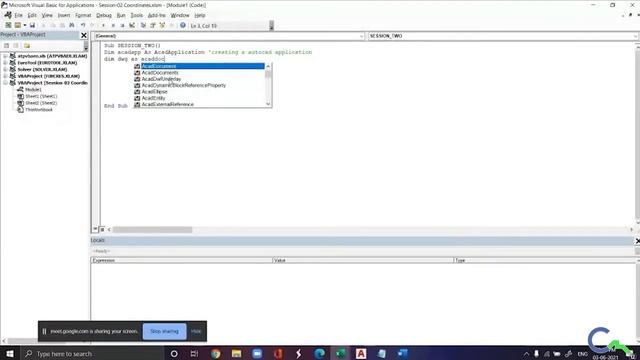Open the Run menu

121,15
